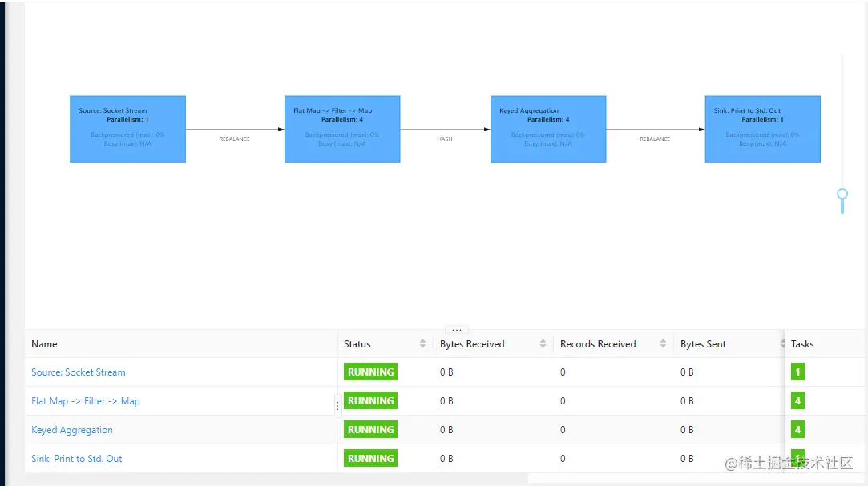
Task: Click the Name column header
Action: point(44,344)
